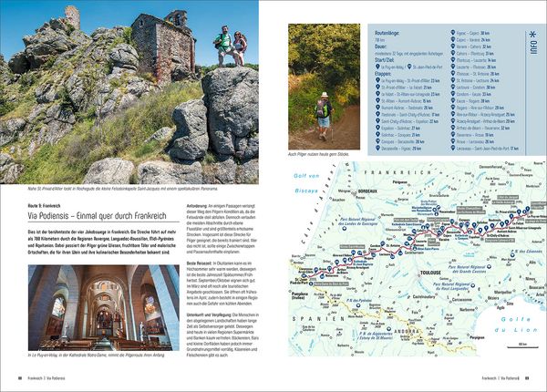This screenshot has width=547, height=392.
Task: Click the pin icon next to Decazeville – Figeac
Action: click(x=377, y=149)
